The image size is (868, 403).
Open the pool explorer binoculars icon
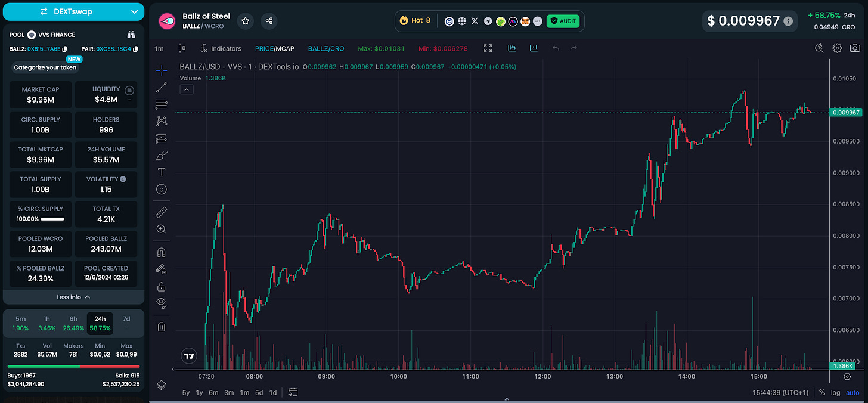(x=132, y=35)
